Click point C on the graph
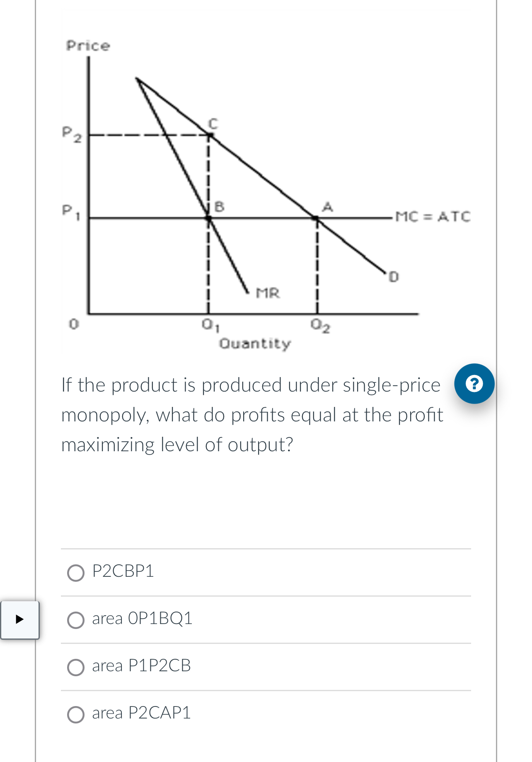This screenshot has height=762, width=532. click(209, 134)
